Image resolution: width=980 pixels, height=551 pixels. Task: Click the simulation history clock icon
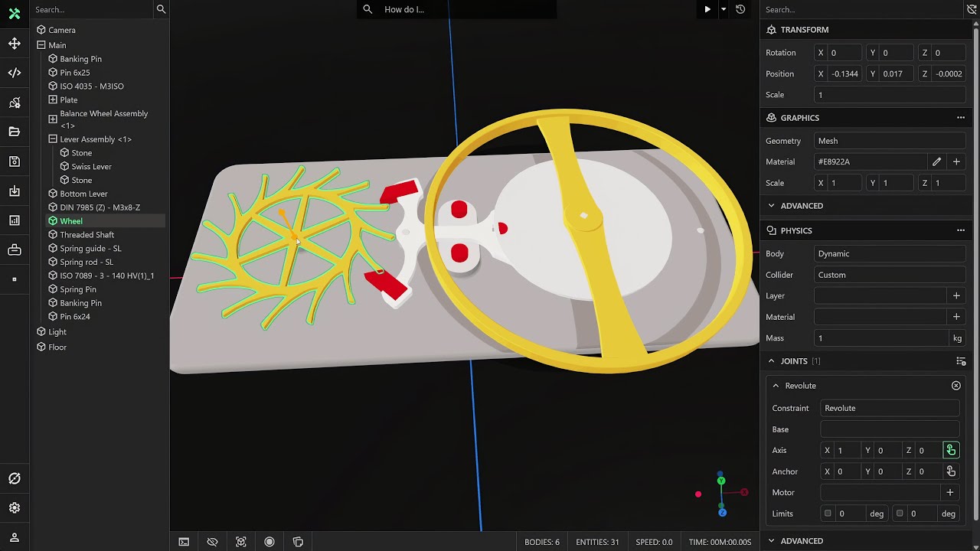(x=740, y=9)
